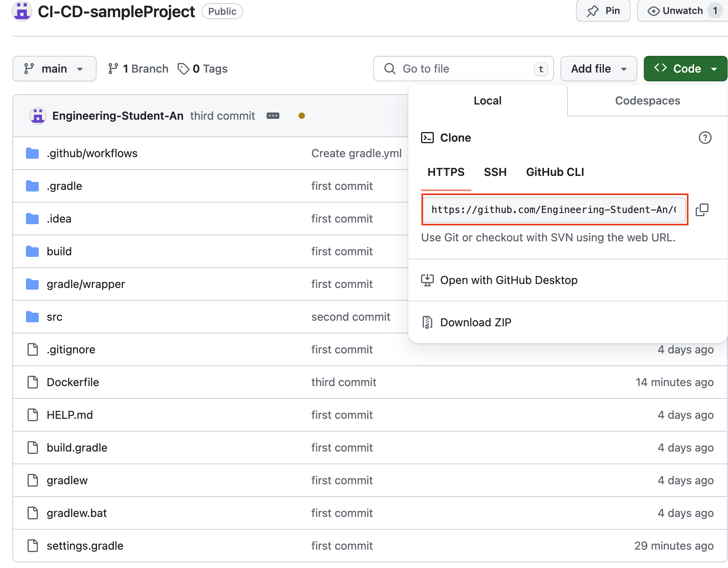The width and height of the screenshot is (728, 568).
Task: Click the repository owner avatar beside the project title
Action: pyautogui.click(x=22, y=11)
